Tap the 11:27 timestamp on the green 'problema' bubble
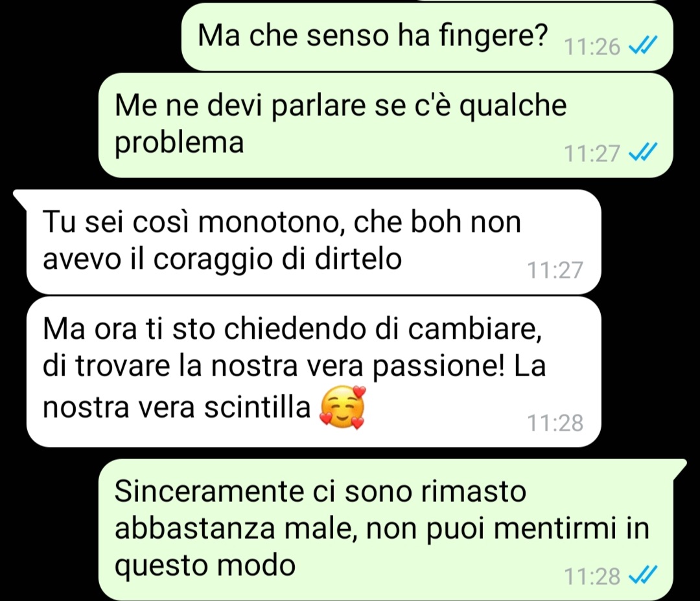 (x=592, y=153)
